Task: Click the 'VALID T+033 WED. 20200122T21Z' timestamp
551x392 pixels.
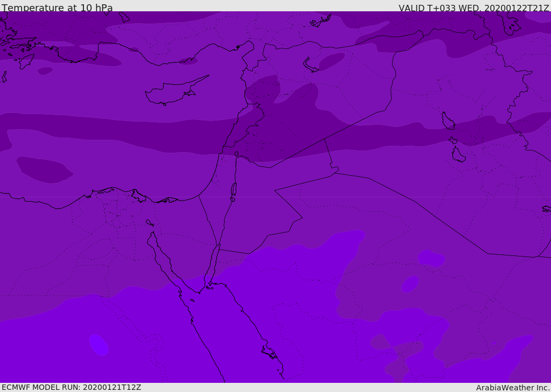Action: (474, 8)
